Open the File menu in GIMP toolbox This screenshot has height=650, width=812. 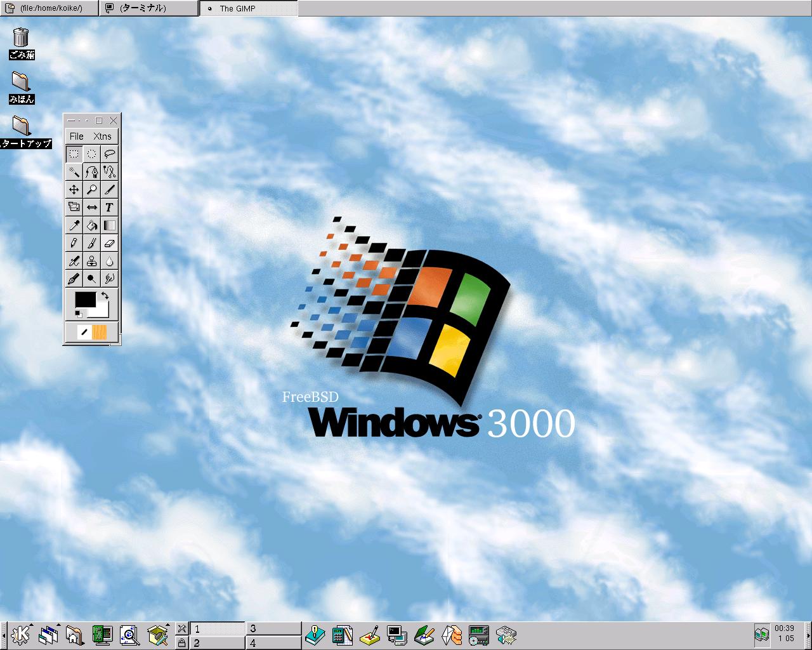pyautogui.click(x=76, y=136)
